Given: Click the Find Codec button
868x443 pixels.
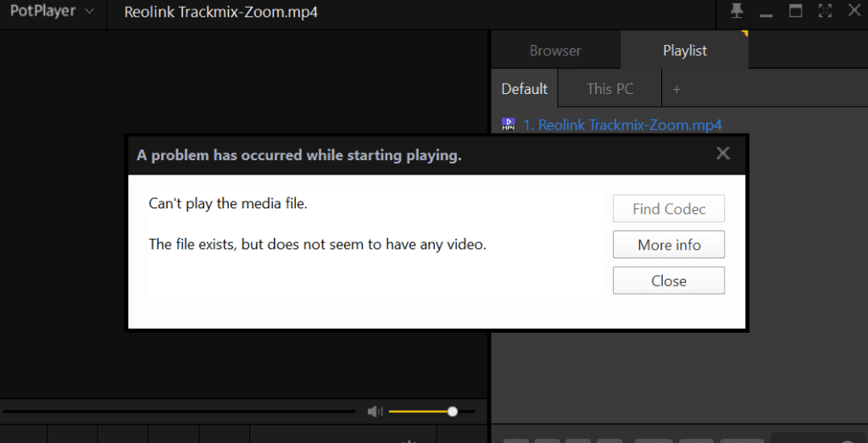Looking at the screenshot, I should [x=668, y=209].
